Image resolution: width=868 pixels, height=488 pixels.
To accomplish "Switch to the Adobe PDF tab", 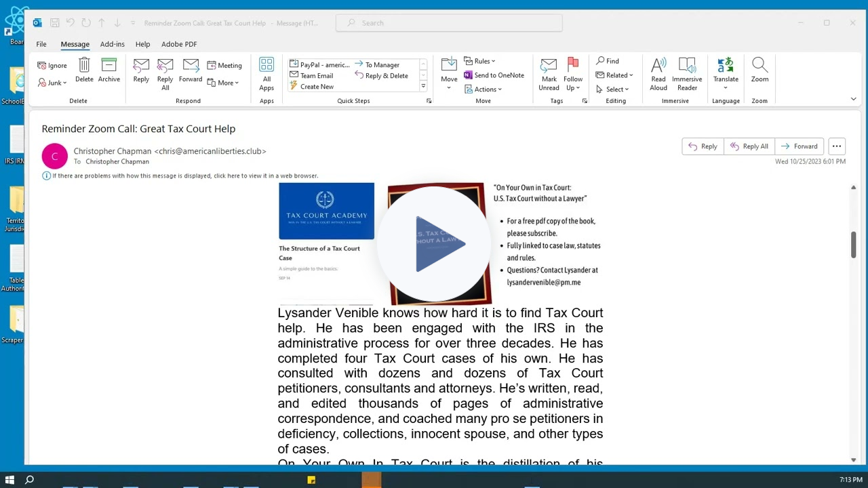I will click(x=179, y=44).
